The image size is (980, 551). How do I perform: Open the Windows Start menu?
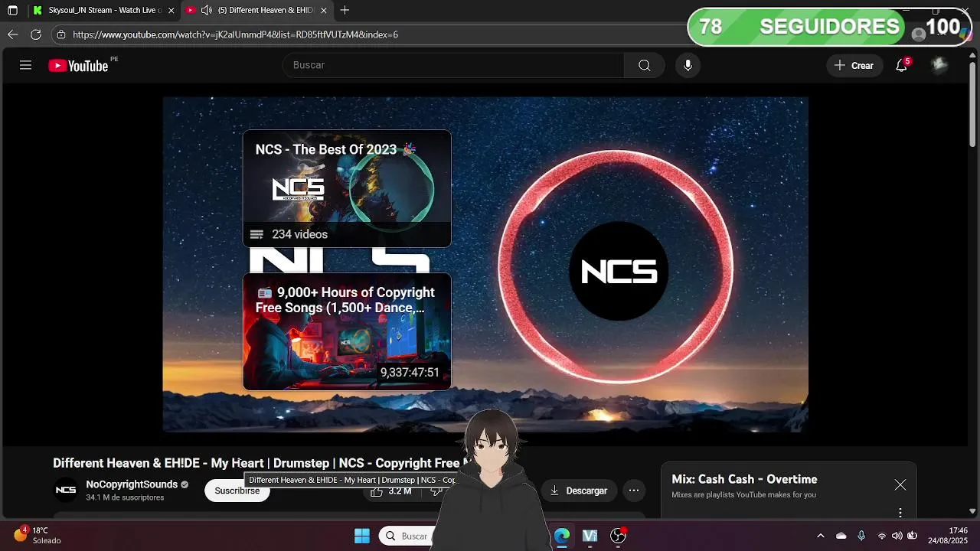coord(362,536)
